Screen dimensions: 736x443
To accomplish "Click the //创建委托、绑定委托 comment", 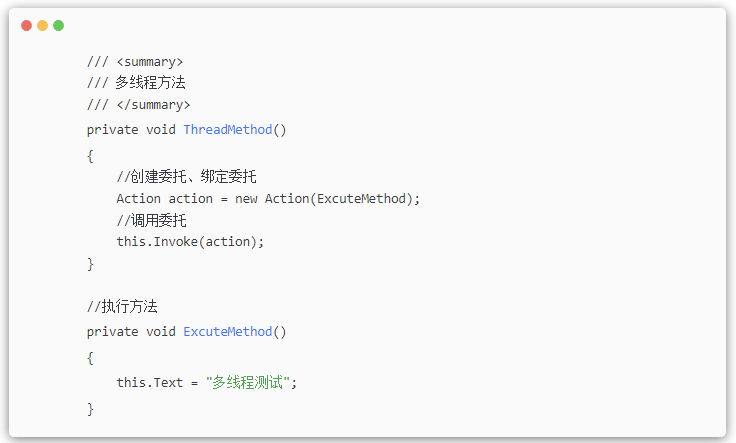I will pos(186,177).
